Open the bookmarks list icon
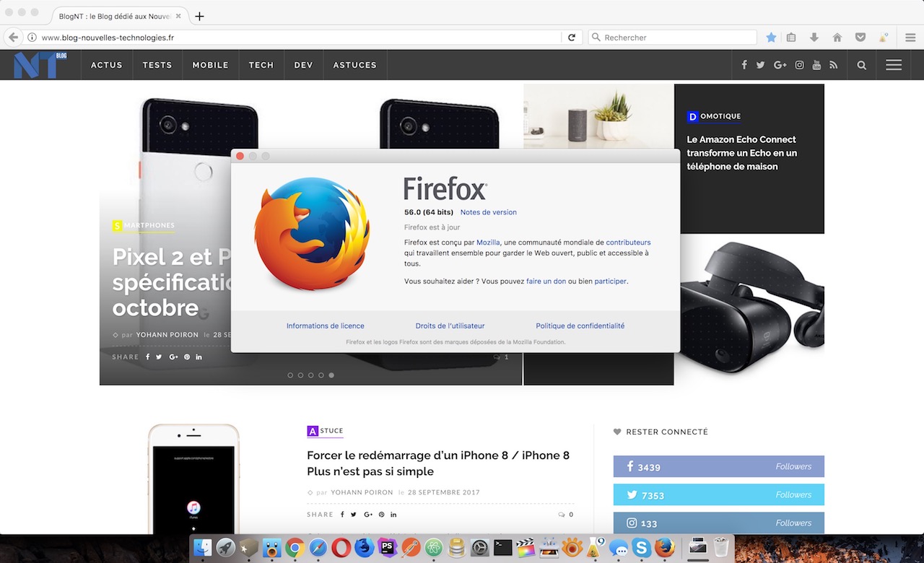The image size is (924, 563). click(x=791, y=38)
